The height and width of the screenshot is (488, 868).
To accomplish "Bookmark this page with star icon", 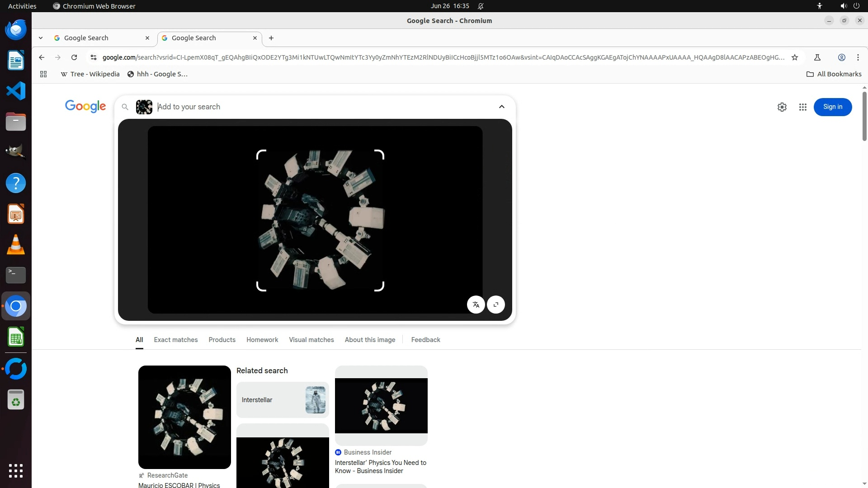I will pyautogui.click(x=795, y=57).
